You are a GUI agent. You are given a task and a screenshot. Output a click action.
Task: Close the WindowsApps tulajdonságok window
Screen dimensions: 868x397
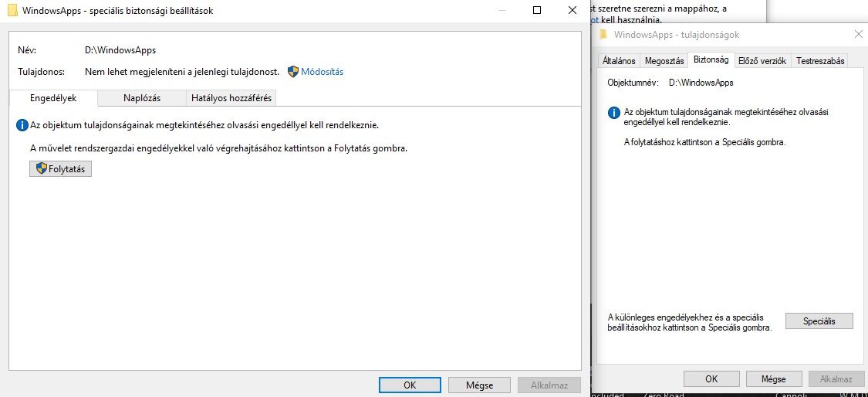coord(858,35)
